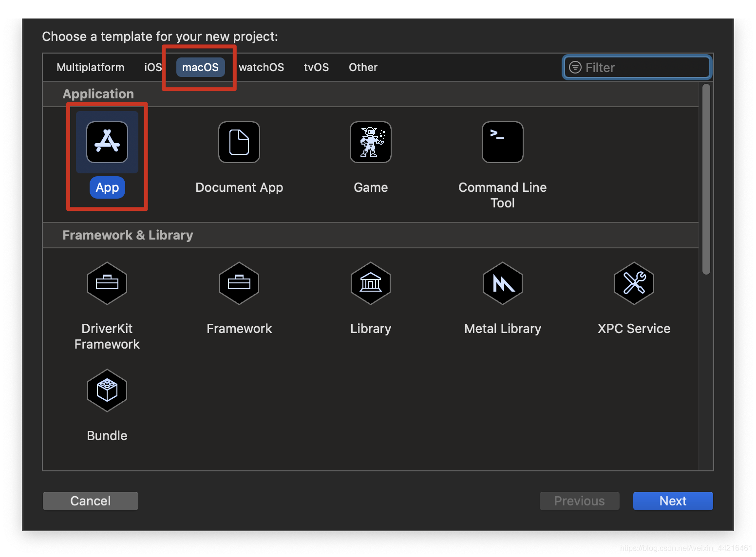Click the Cancel button
The height and width of the screenshot is (557, 756).
[x=91, y=501]
